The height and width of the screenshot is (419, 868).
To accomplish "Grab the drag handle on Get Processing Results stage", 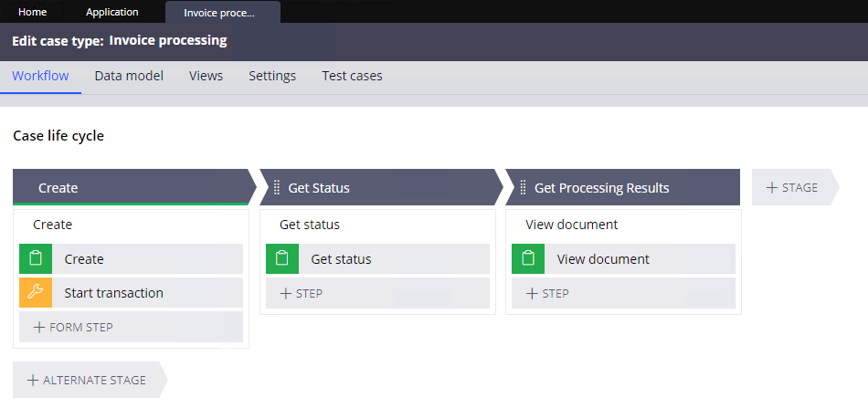I will point(523,188).
